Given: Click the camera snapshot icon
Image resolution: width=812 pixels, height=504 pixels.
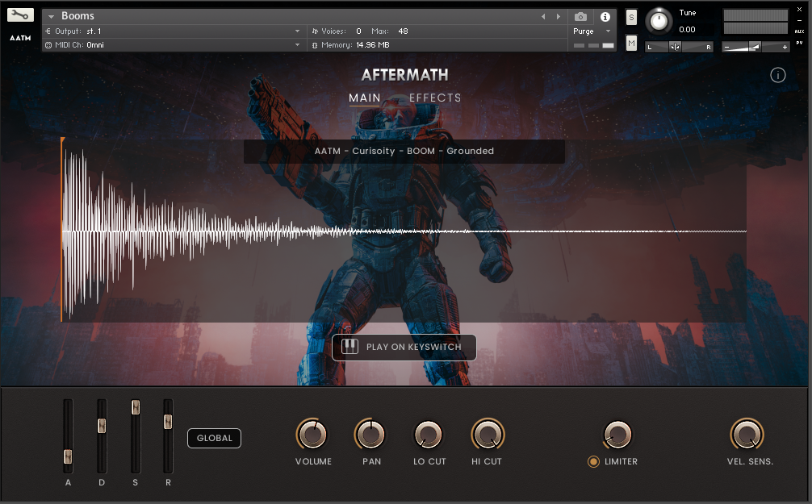Looking at the screenshot, I should click(x=580, y=16).
